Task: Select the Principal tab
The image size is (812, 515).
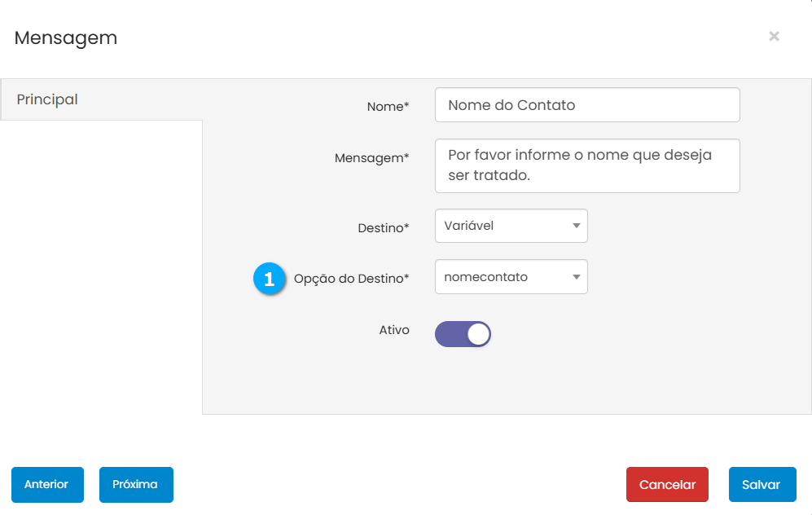Action: (x=47, y=99)
